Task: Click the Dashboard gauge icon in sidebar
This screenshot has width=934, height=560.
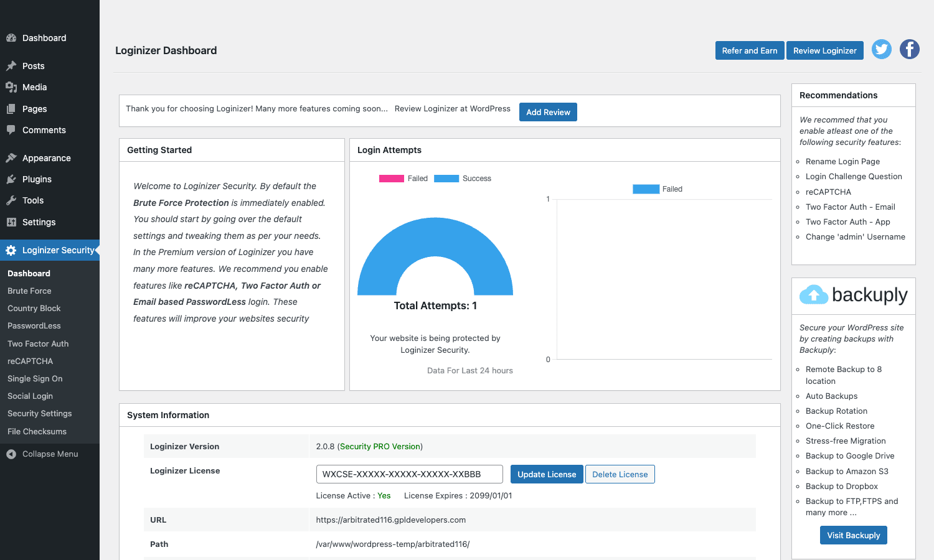Action: click(x=11, y=38)
